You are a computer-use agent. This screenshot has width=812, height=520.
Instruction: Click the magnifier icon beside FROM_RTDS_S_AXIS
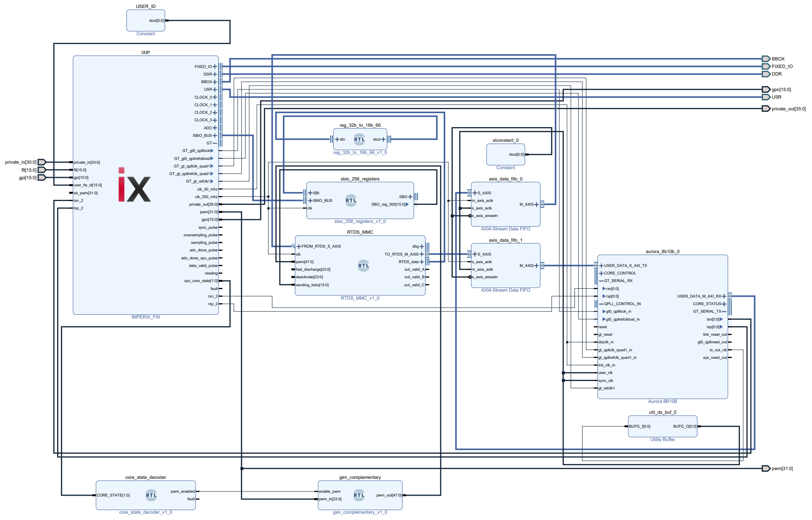(294, 246)
